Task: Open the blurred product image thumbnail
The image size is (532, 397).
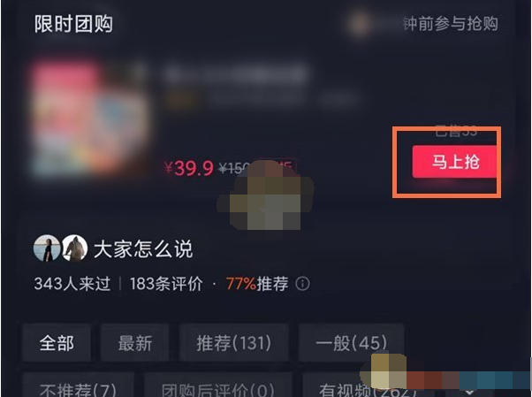Action: tap(90, 119)
